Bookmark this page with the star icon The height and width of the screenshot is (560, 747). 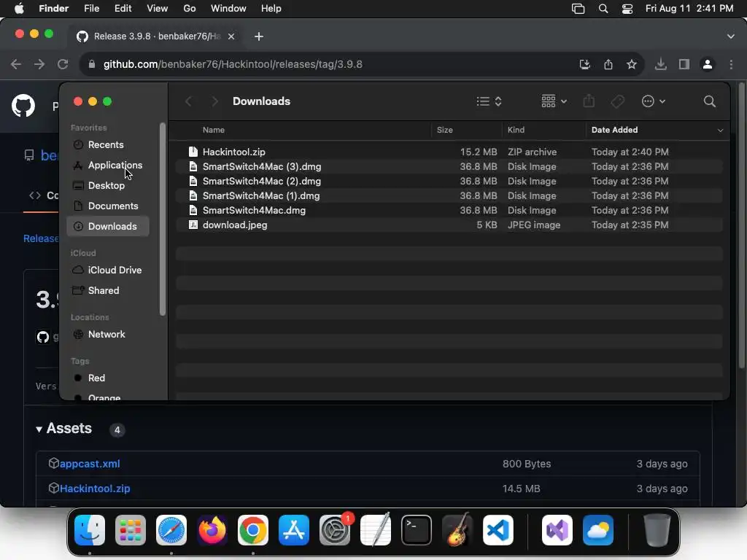pyautogui.click(x=632, y=64)
